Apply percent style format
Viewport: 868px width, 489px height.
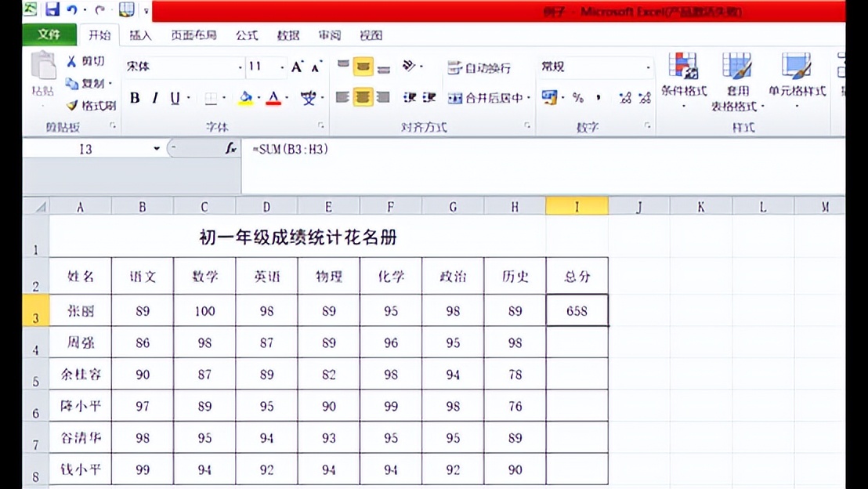pos(578,98)
